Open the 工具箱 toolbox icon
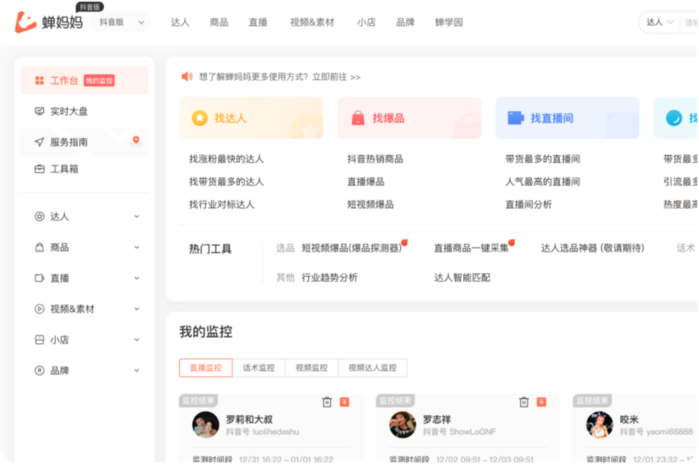This screenshot has height=464, width=699. (39, 169)
